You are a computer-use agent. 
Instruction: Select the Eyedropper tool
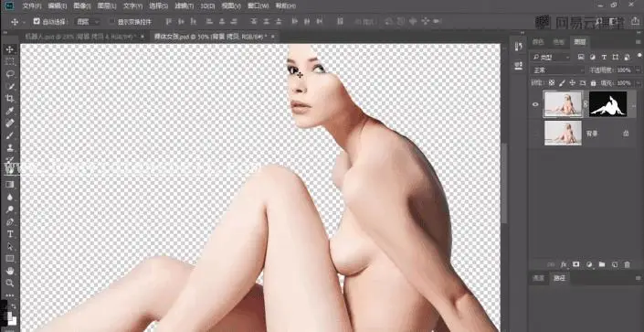(x=10, y=111)
